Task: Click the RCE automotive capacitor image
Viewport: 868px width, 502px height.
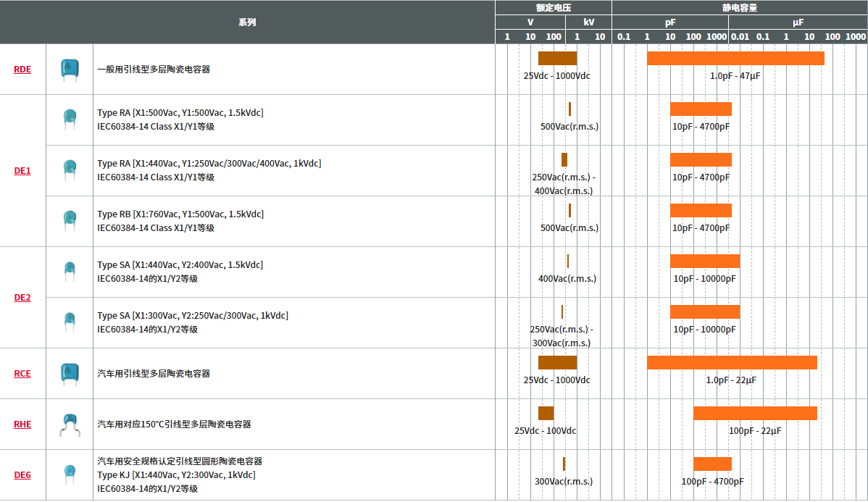Action: pos(69,373)
